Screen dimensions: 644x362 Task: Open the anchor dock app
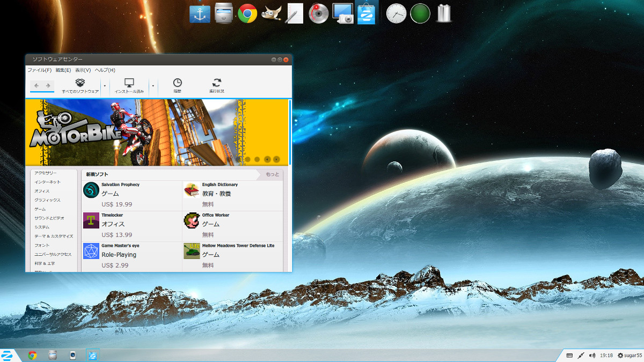click(200, 13)
